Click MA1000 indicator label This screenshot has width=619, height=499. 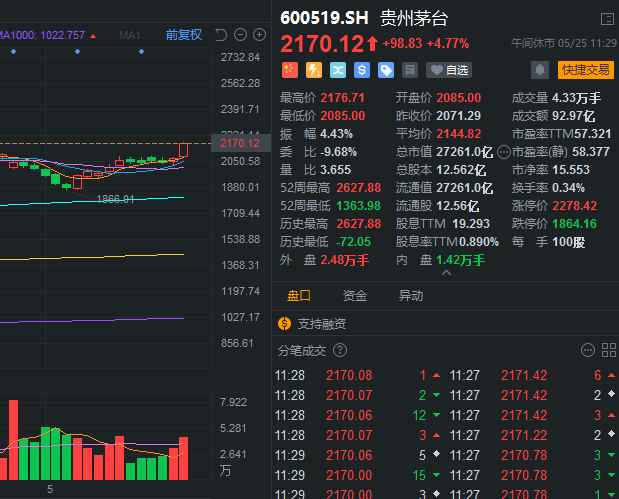[x=42, y=35]
